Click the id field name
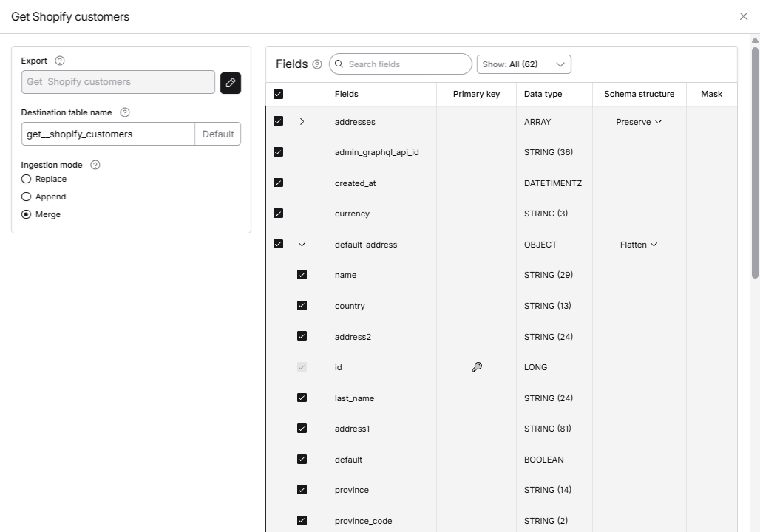This screenshot has width=760, height=532. coord(339,367)
